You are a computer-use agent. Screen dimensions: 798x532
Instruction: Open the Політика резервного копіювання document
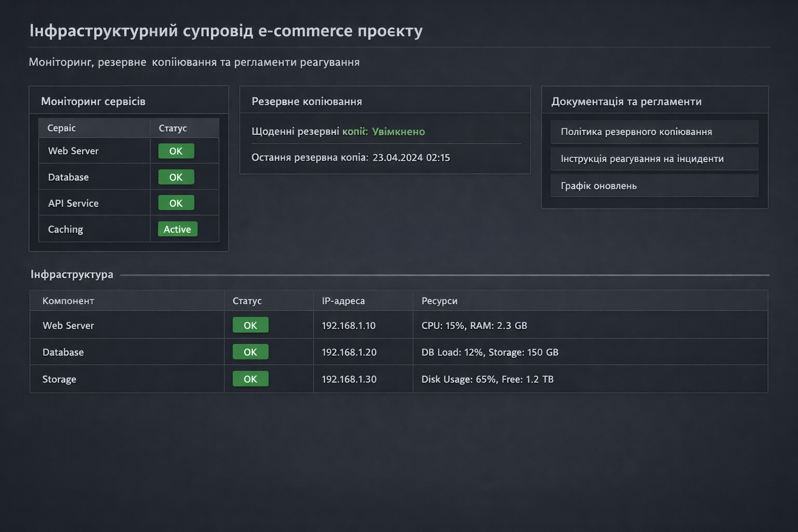(x=654, y=132)
